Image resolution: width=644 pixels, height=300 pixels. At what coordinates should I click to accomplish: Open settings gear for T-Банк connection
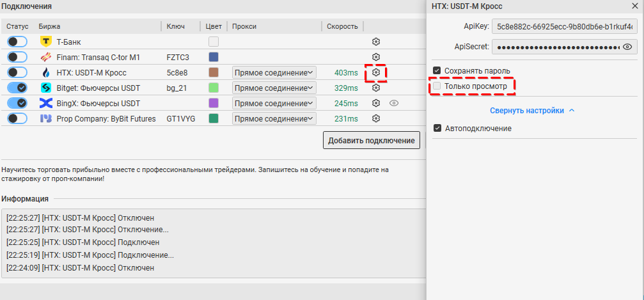coord(376,42)
